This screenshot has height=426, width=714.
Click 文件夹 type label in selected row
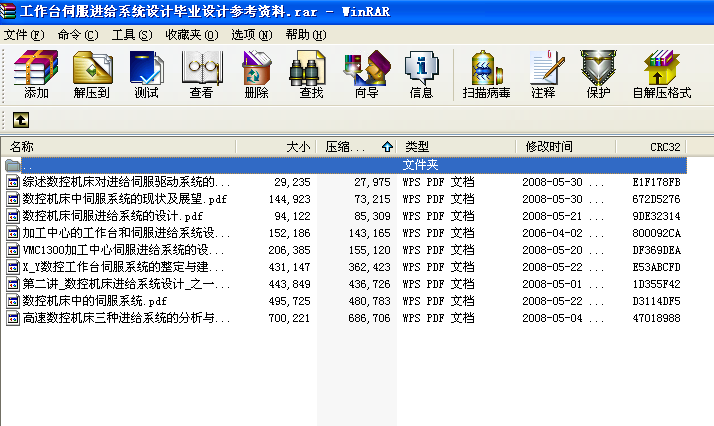[420, 165]
